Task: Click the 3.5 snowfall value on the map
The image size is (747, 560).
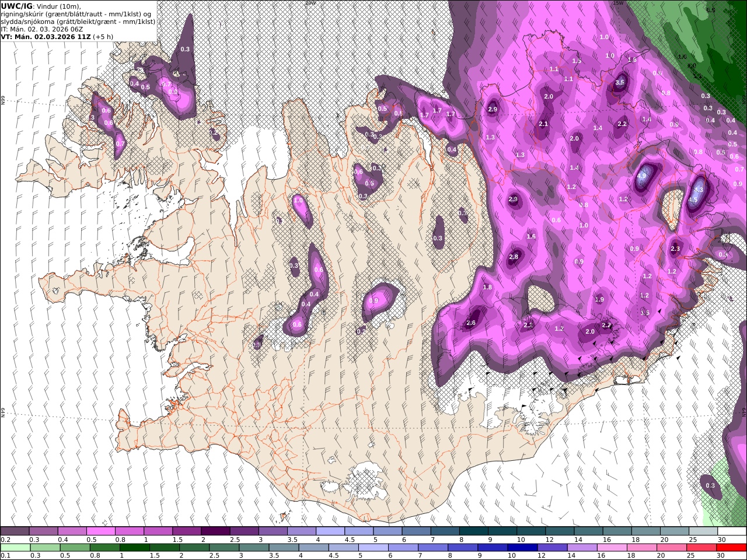Action: pos(620,83)
